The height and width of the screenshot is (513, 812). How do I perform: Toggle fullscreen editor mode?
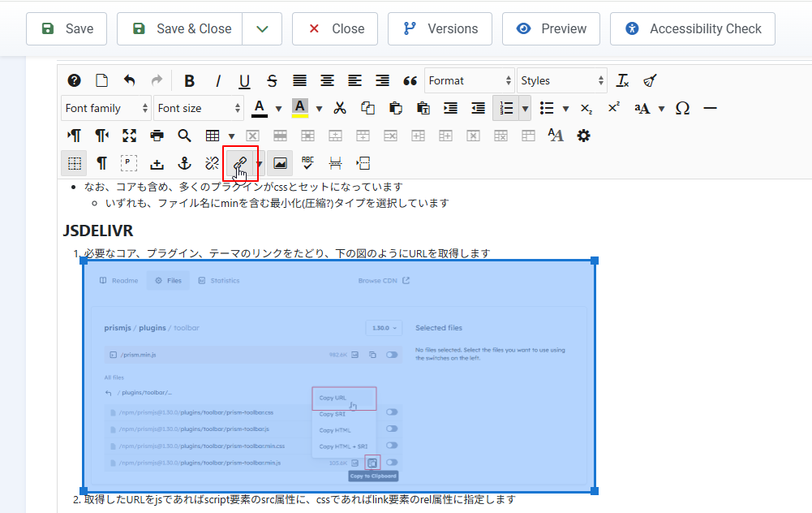[x=129, y=136]
